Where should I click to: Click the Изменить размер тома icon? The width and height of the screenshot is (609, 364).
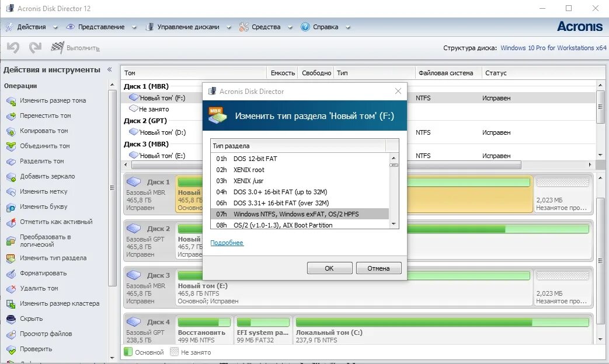click(11, 101)
